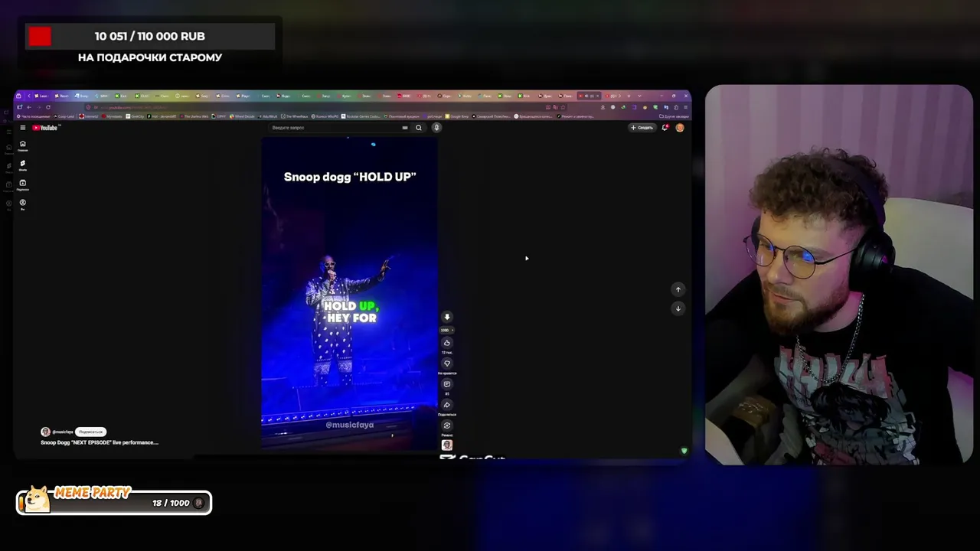Open The Useless Web bookmark

coord(194,116)
